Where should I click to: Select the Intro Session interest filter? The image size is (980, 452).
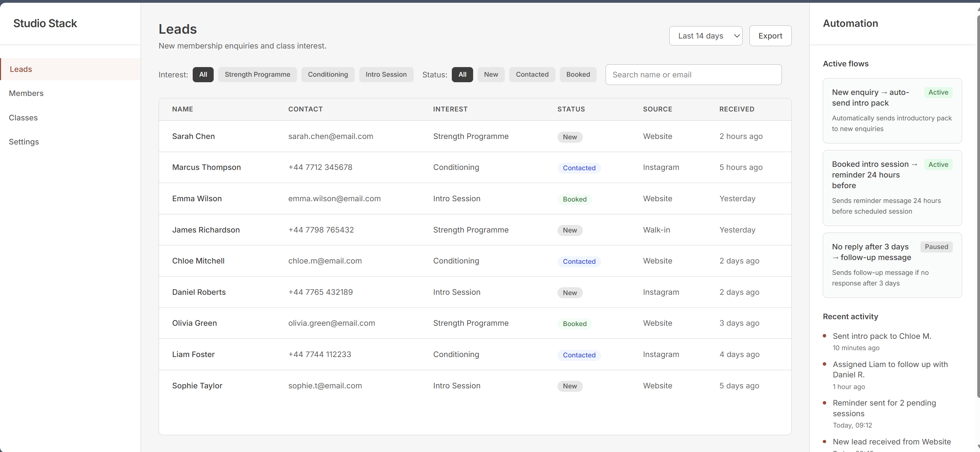(386, 74)
